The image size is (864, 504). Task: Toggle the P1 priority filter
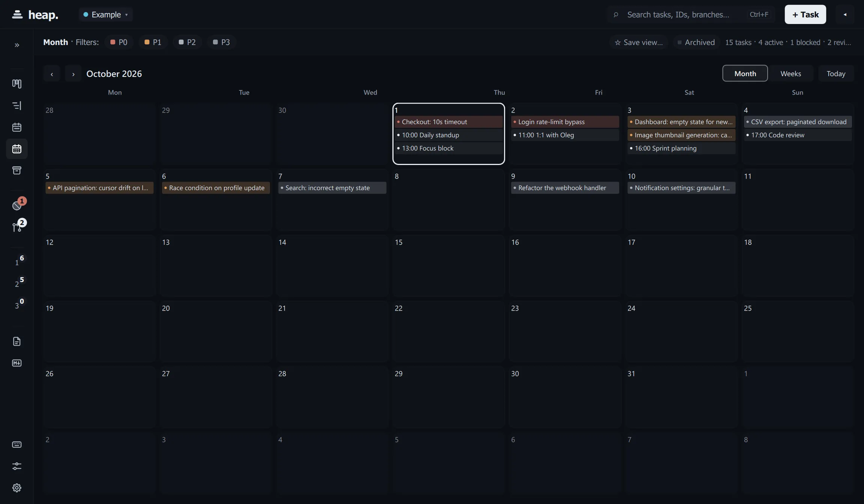click(153, 42)
